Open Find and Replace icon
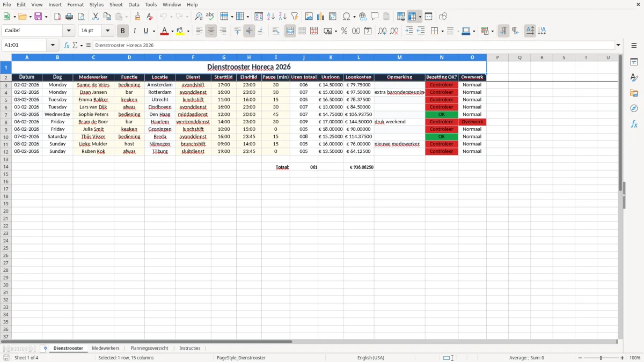Image resolution: width=644 pixels, height=362 pixels. pyautogui.click(x=199, y=17)
